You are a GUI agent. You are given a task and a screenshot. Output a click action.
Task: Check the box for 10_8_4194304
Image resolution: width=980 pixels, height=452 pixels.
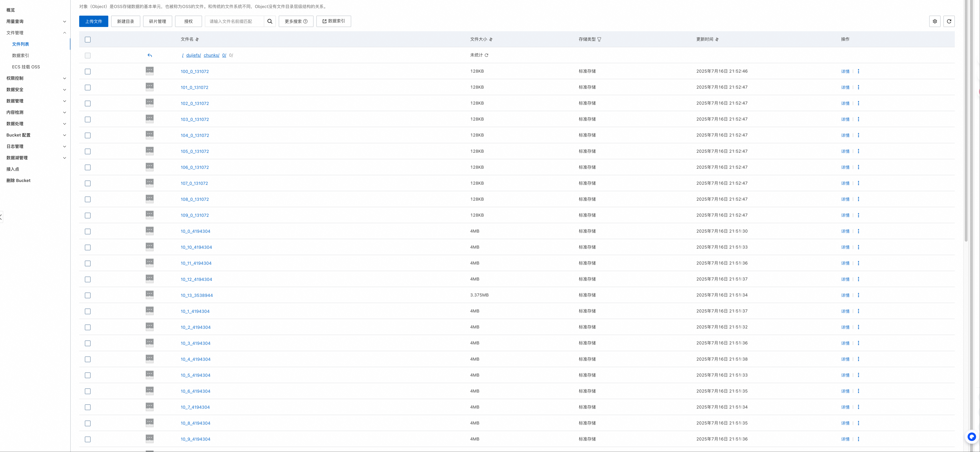point(88,423)
